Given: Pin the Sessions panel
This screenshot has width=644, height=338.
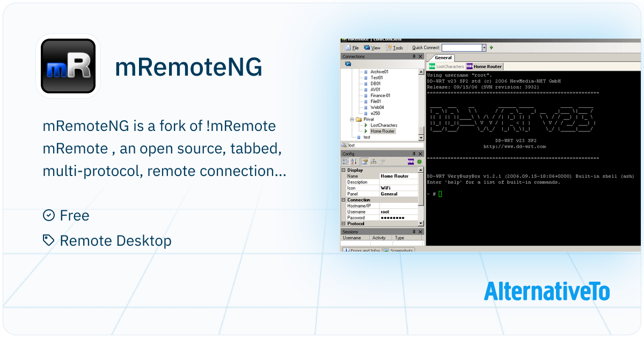Looking at the screenshot, I should click(x=414, y=232).
